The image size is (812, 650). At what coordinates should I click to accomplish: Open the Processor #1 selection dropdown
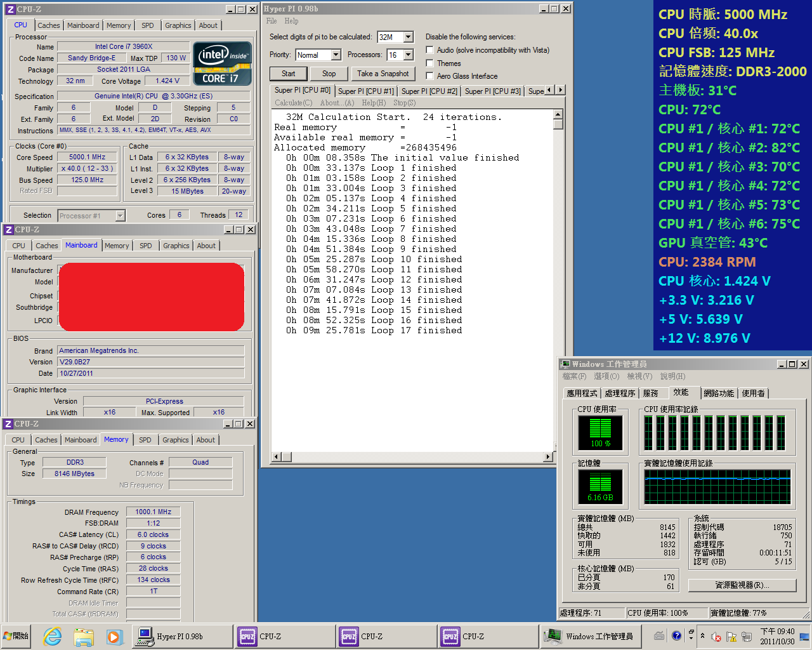point(121,216)
